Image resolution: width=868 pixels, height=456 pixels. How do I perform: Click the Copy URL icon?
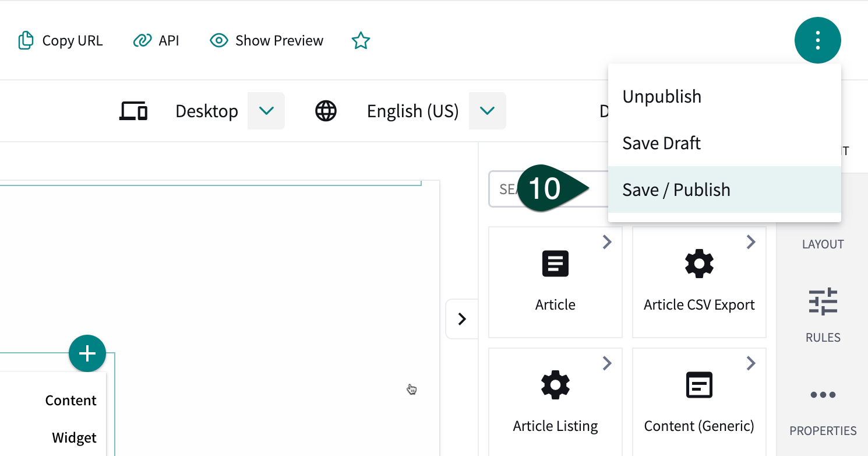point(25,41)
